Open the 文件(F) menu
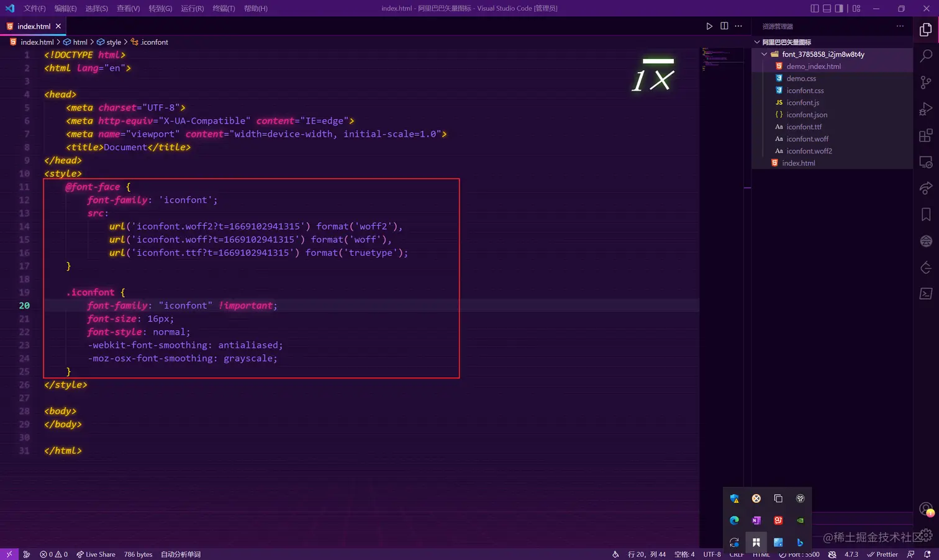Viewport: 939px width, 560px height. coord(35,8)
